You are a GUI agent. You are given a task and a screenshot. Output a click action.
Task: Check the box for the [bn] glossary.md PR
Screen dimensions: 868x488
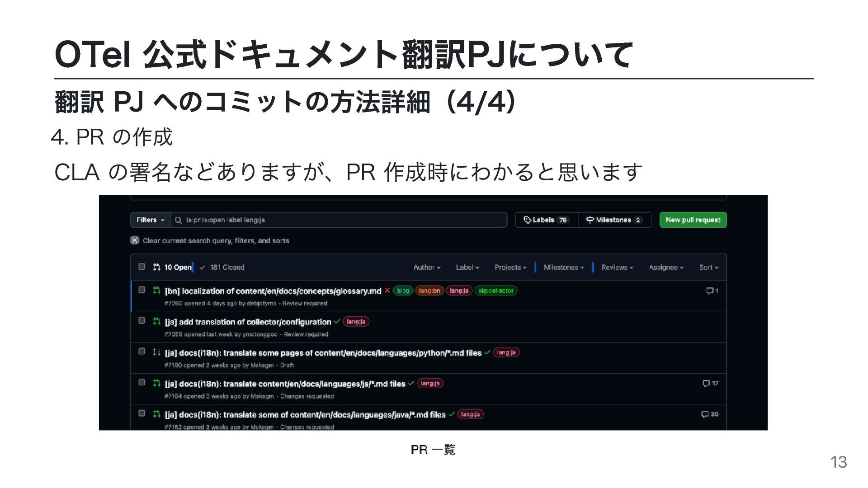142,290
